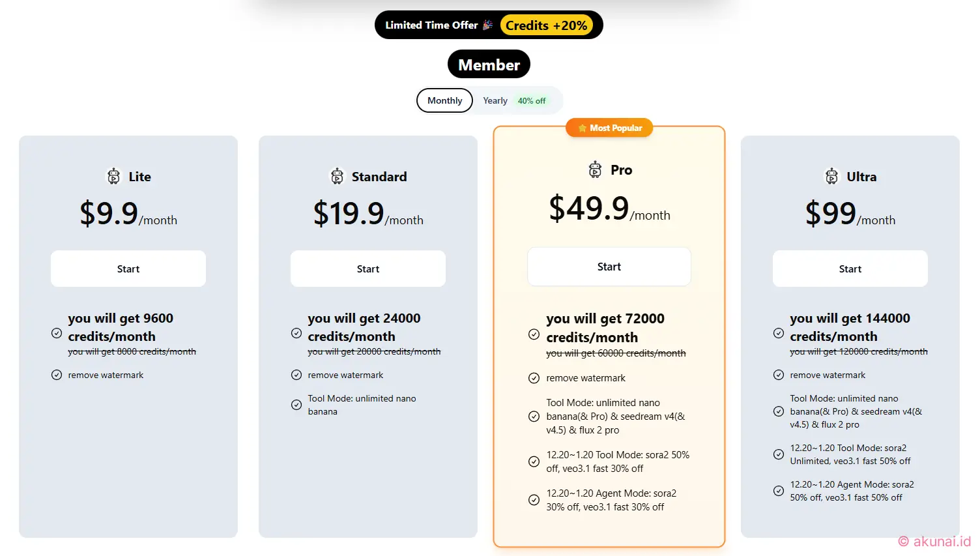
Task: Click the robot icon beside Standard
Action: click(337, 176)
